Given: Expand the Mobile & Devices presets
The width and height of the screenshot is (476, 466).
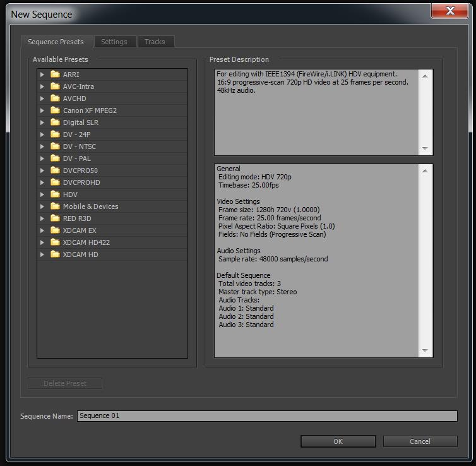Looking at the screenshot, I should click(42, 206).
